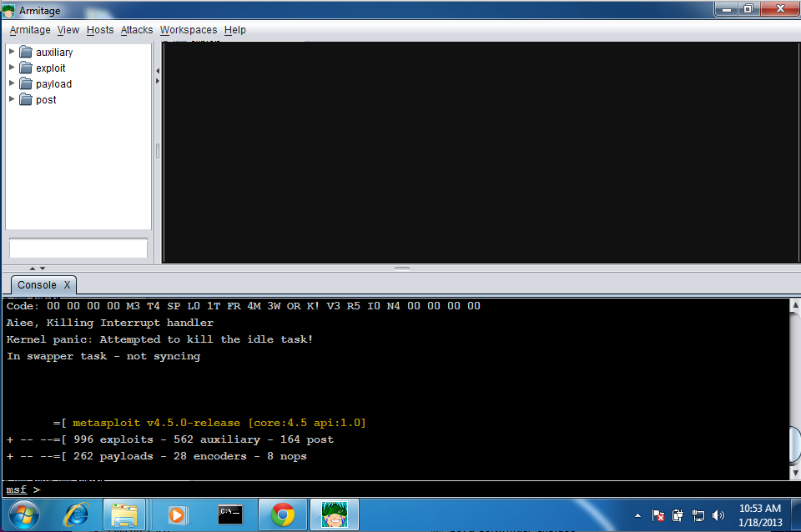Click the down arrow on horizontal splitter

coord(43,268)
